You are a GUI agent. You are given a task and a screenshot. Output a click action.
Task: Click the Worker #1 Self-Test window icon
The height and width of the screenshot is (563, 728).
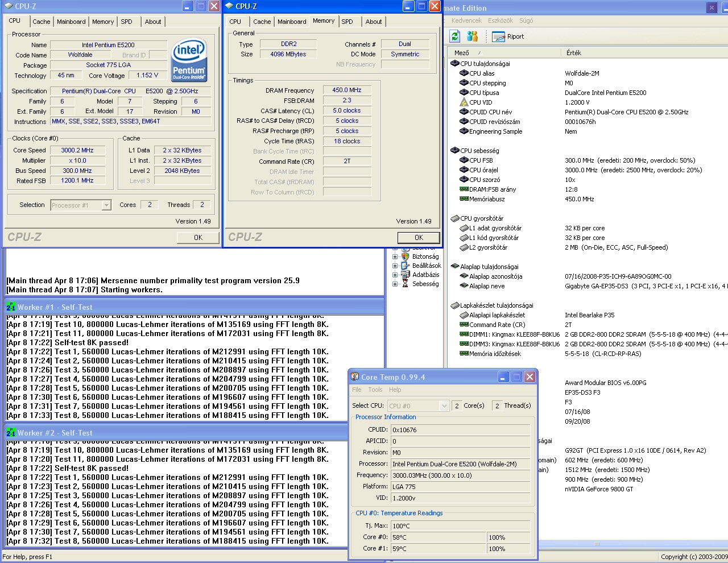(11, 307)
